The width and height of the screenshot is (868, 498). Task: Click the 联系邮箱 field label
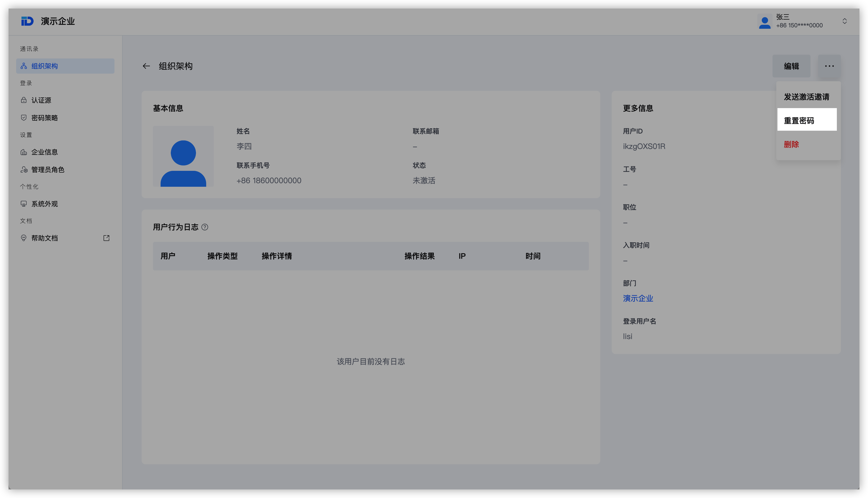(426, 131)
